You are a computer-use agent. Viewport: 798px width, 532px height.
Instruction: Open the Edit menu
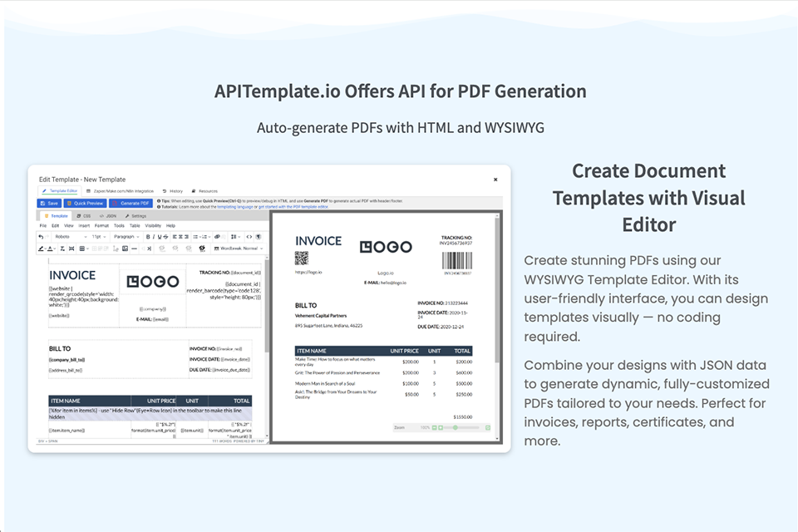pos(56,225)
